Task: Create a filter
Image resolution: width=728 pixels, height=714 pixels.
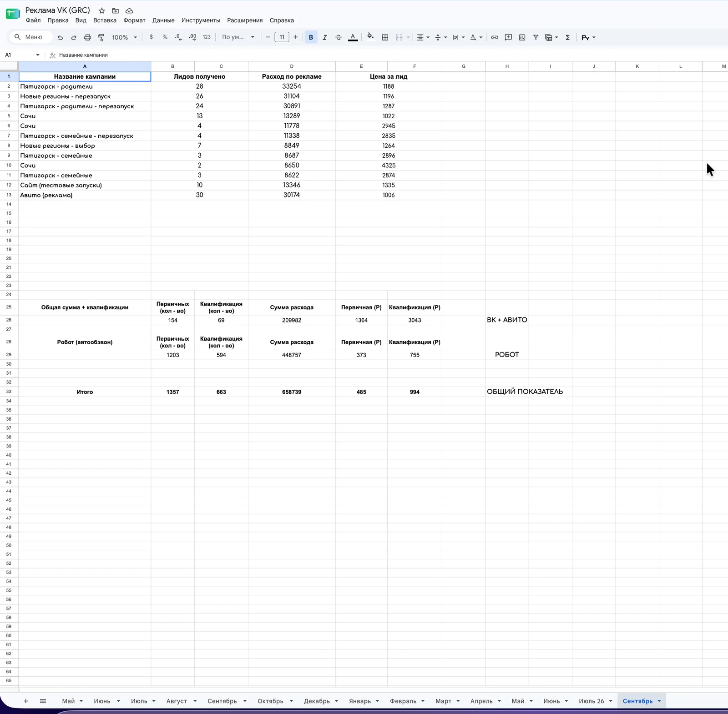Action: click(536, 37)
